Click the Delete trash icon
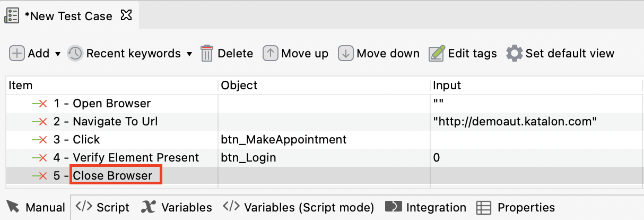The image size is (644, 220). tap(206, 53)
